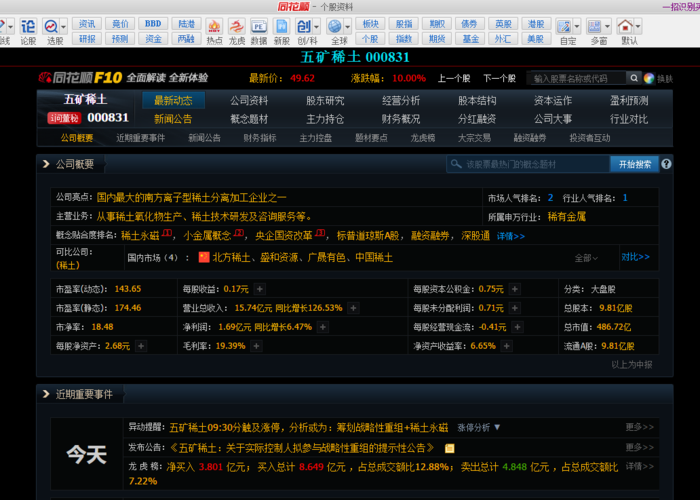Open the 涨停分析 dropdown
Image resolution: width=700 pixels, height=500 pixels.
(481, 427)
